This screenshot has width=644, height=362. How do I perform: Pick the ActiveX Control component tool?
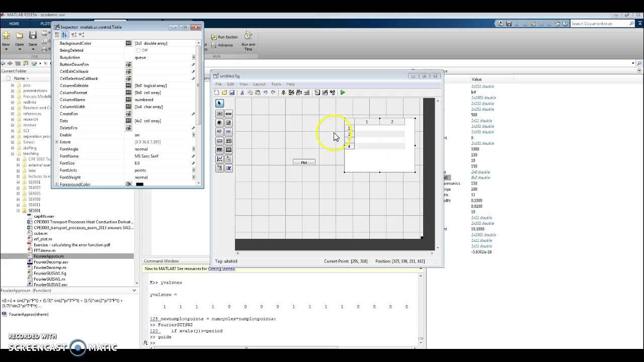pyautogui.click(x=228, y=168)
